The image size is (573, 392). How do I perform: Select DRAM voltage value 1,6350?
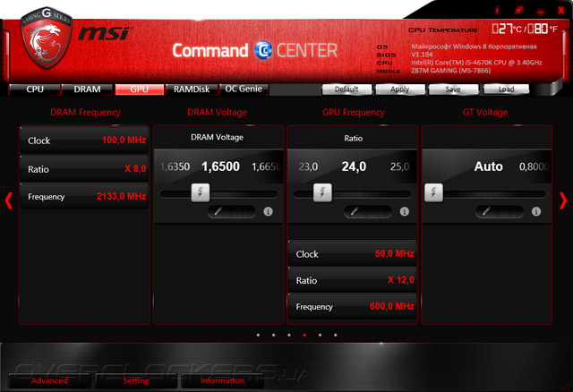tap(175, 167)
